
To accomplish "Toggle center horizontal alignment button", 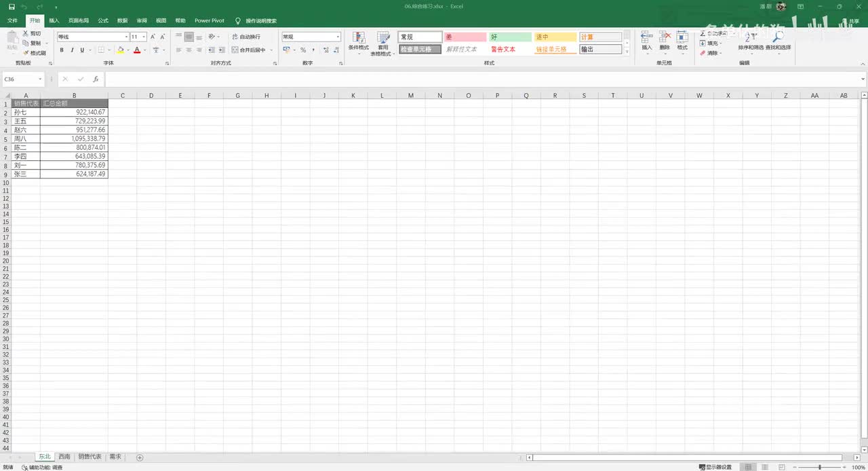I will coord(191,50).
